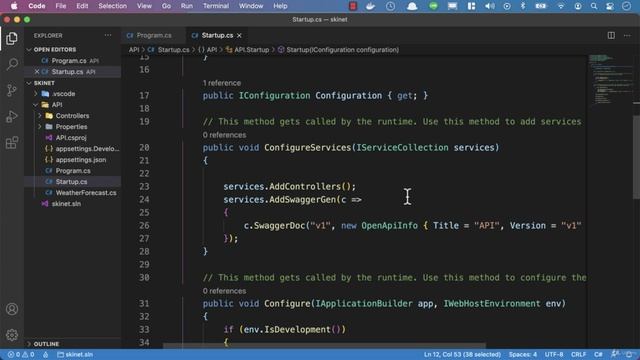Open the Window menu
This screenshot has height=360, width=640.
pyautogui.click(x=251, y=6)
